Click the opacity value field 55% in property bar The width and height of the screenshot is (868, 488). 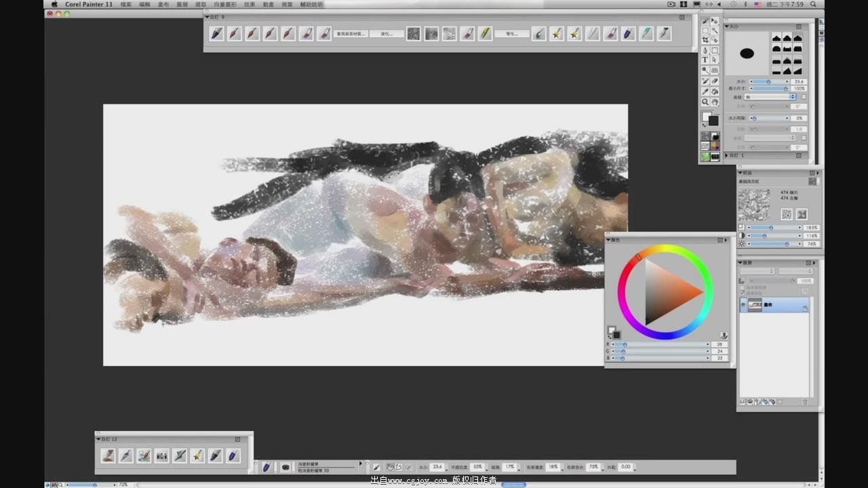pyautogui.click(x=476, y=467)
